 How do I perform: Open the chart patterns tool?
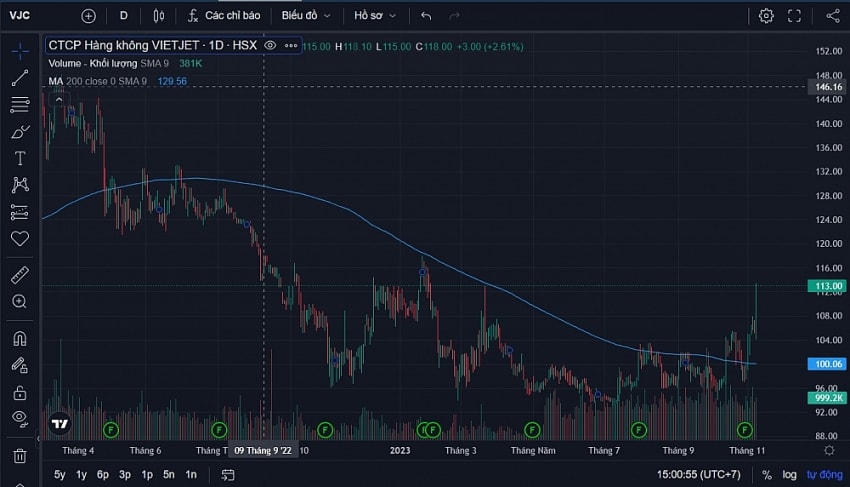tap(20, 185)
